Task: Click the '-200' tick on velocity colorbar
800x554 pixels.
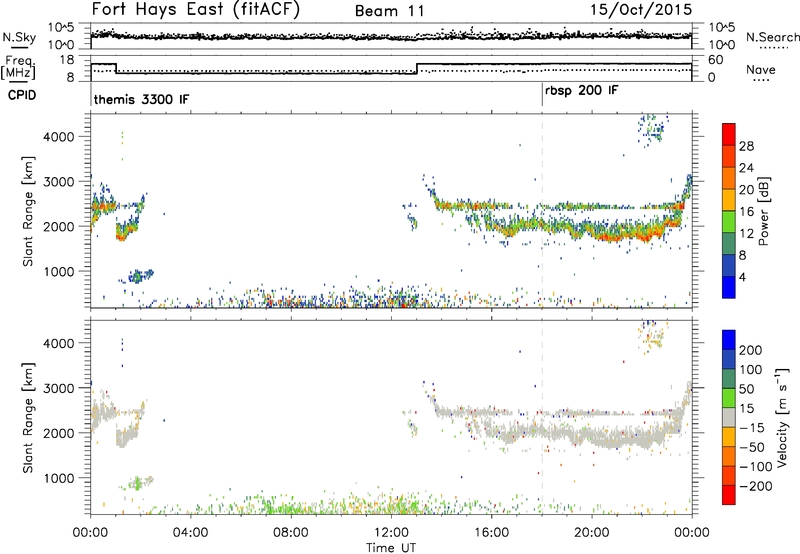Action: [755, 486]
